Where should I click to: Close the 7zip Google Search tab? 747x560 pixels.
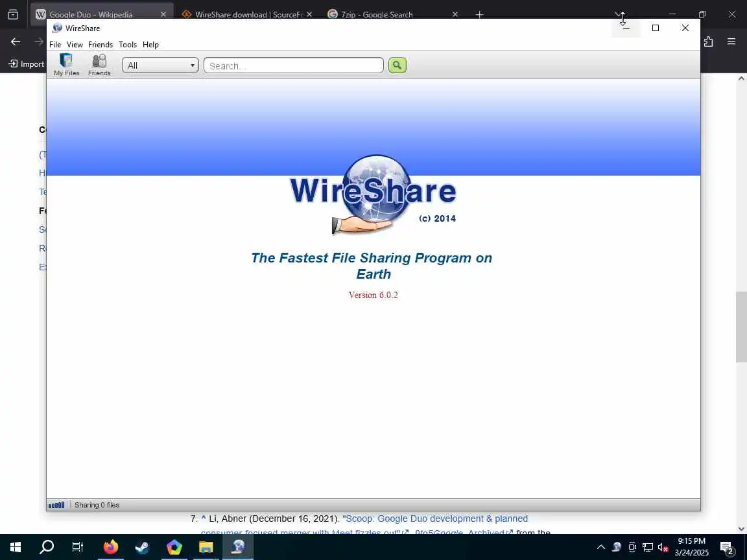pos(455,14)
